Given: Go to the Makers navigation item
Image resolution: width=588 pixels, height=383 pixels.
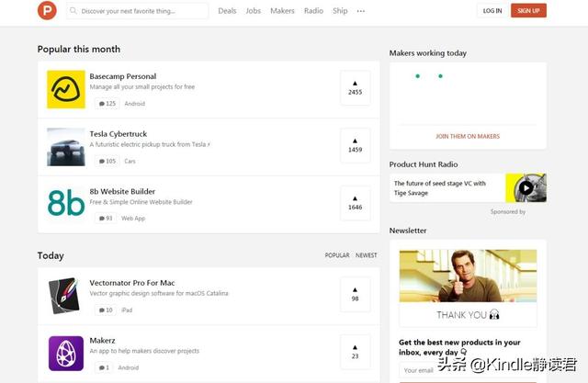Looking at the screenshot, I should point(282,11).
